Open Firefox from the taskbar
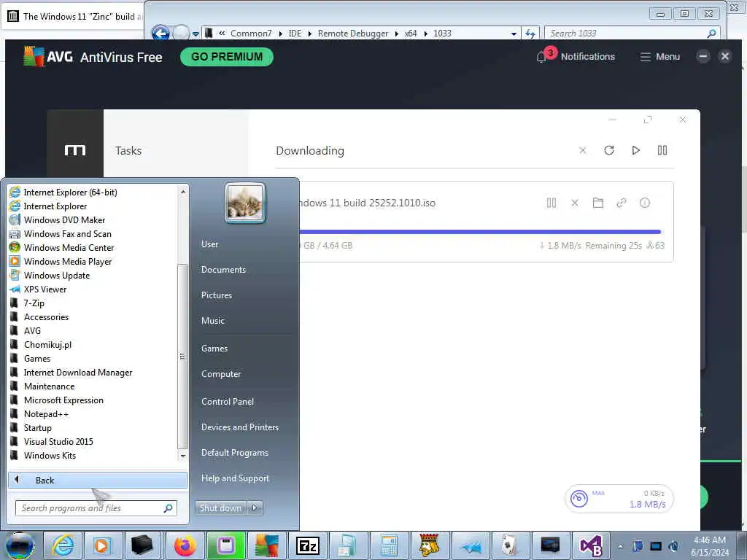 [185, 545]
